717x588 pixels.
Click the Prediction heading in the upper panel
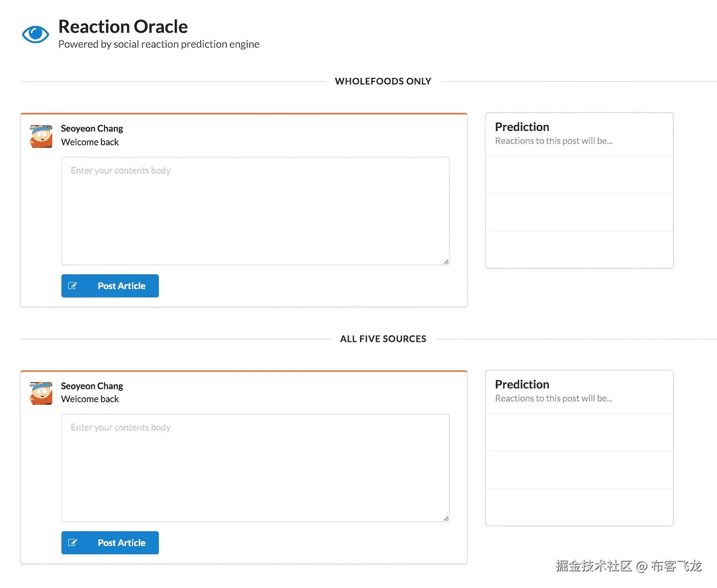pyautogui.click(x=522, y=127)
